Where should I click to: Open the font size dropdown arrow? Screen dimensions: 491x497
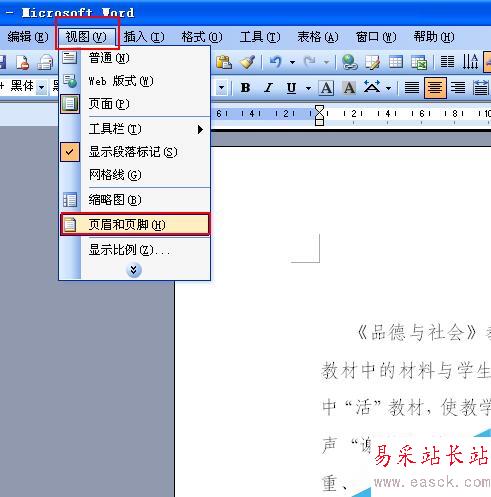tap(221, 88)
